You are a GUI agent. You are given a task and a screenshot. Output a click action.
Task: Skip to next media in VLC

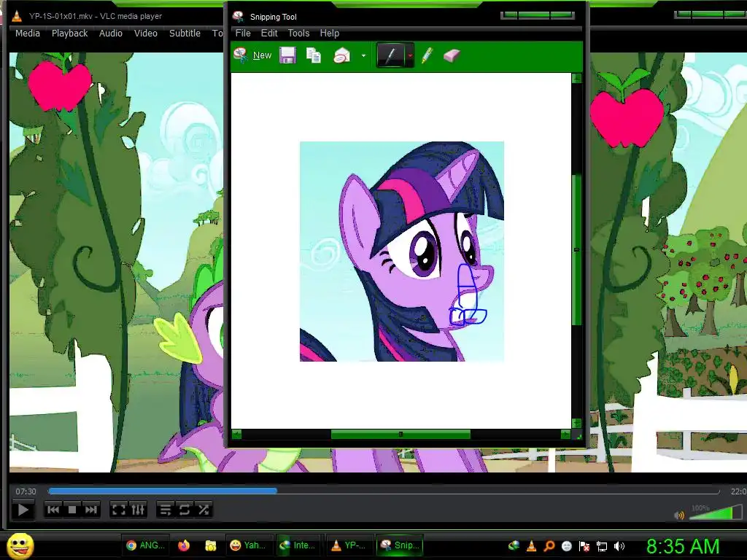(91, 510)
